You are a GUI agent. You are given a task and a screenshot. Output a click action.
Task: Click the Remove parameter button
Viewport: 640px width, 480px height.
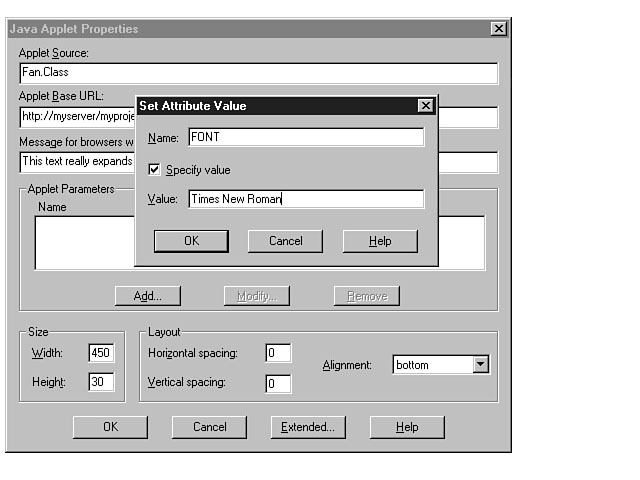tap(366, 296)
